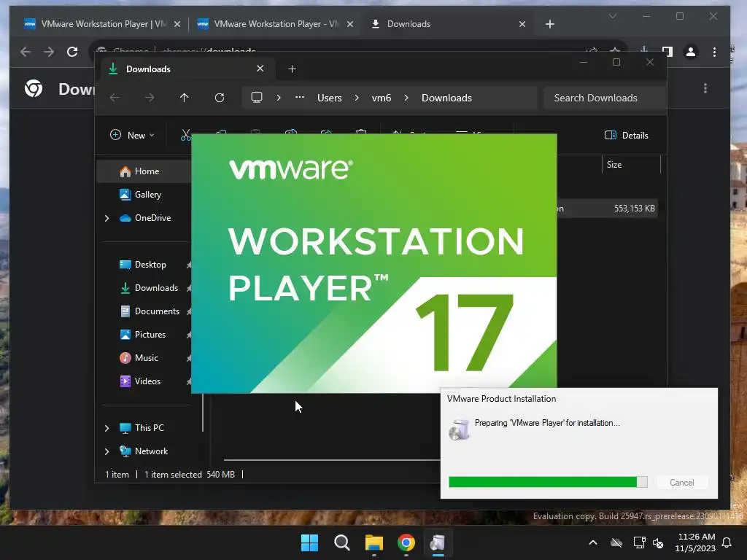This screenshot has width=747, height=560.
Task: Click the VMware installer taskbar icon
Action: [438, 542]
